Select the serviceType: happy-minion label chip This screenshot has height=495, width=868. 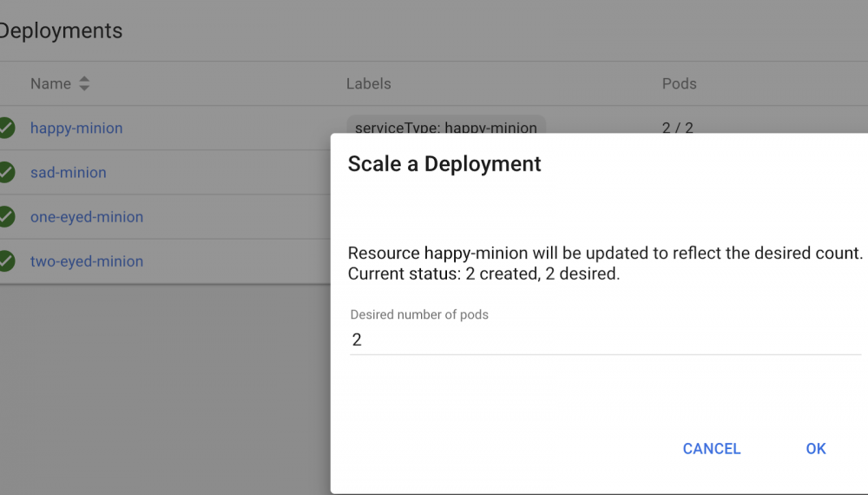445,126
